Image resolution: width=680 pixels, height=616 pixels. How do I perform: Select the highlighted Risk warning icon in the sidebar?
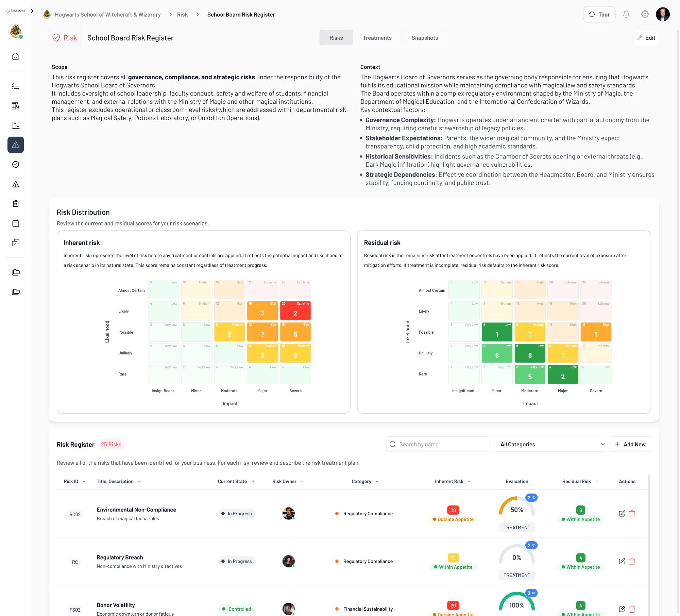pyautogui.click(x=16, y=145)
